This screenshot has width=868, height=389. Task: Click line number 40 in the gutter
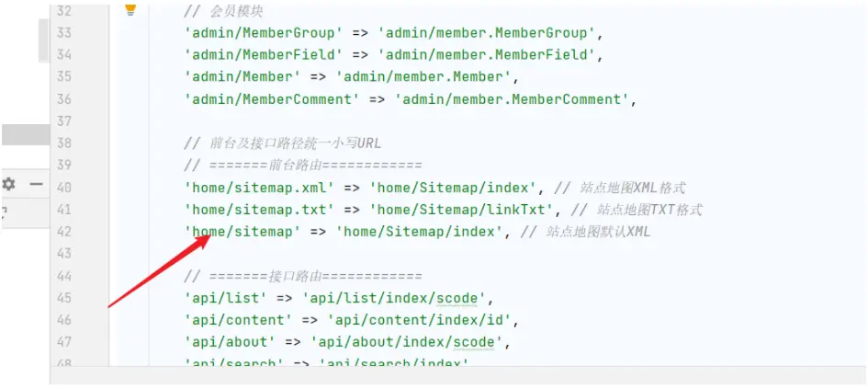[x=64, y=188]
